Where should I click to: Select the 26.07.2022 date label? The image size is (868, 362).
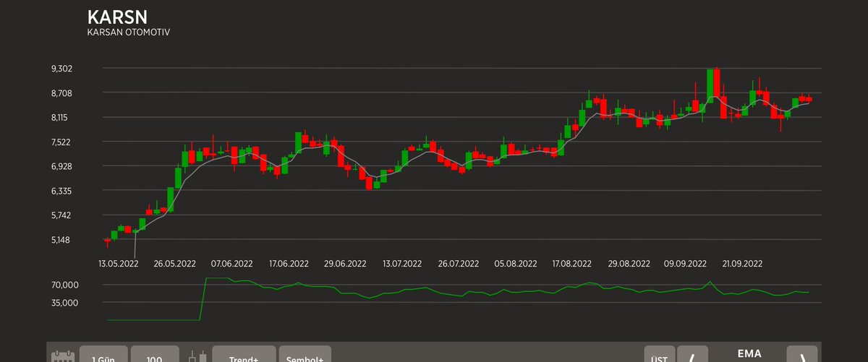[x=459, y=264]
